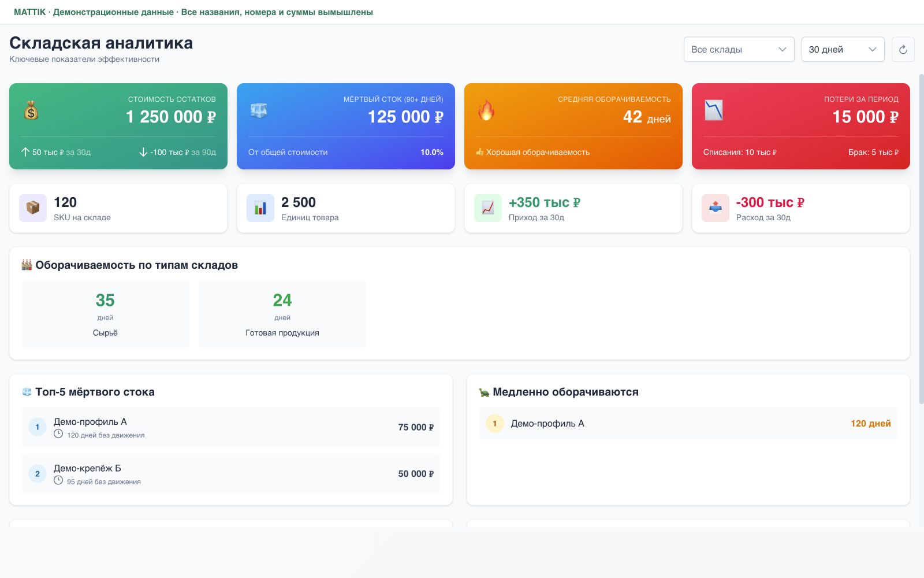Screen dimensions: 924x578
Task: Click rank badge 1 in Топ-5 мёртвого стока
Action: point(38,427)
